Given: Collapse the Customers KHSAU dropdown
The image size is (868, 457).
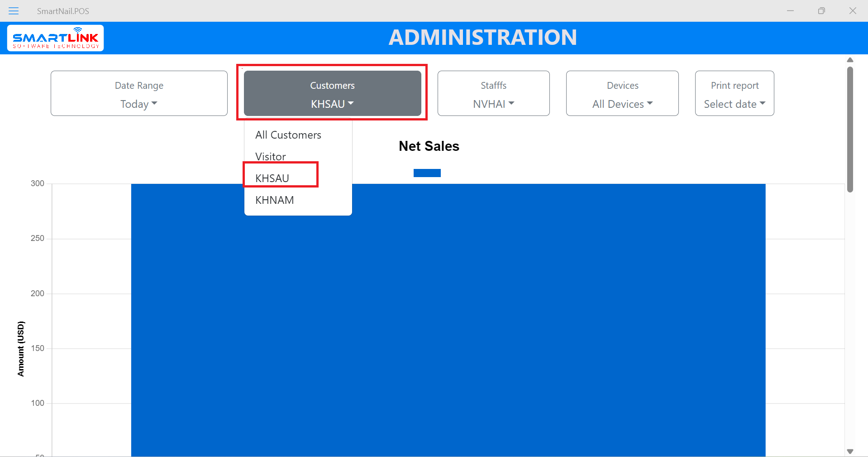Looking at the screenshot, I should tap(332, 94).
